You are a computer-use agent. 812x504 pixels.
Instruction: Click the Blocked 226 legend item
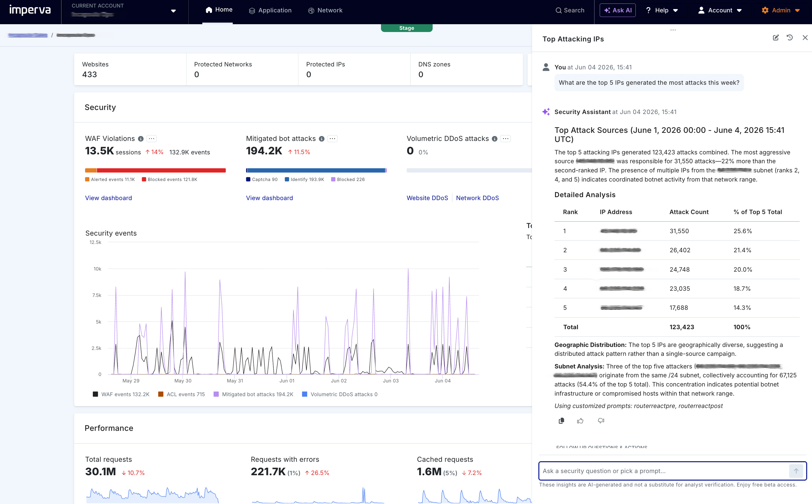(348, 179)
